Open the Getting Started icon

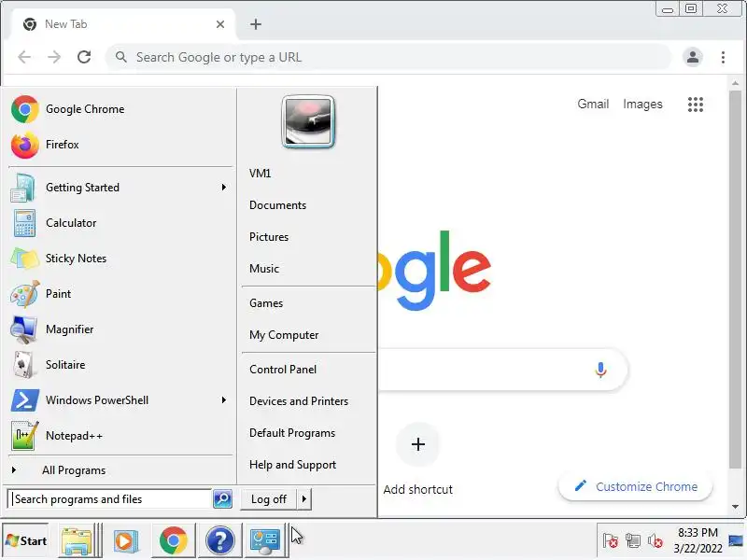tap(22, 188)
